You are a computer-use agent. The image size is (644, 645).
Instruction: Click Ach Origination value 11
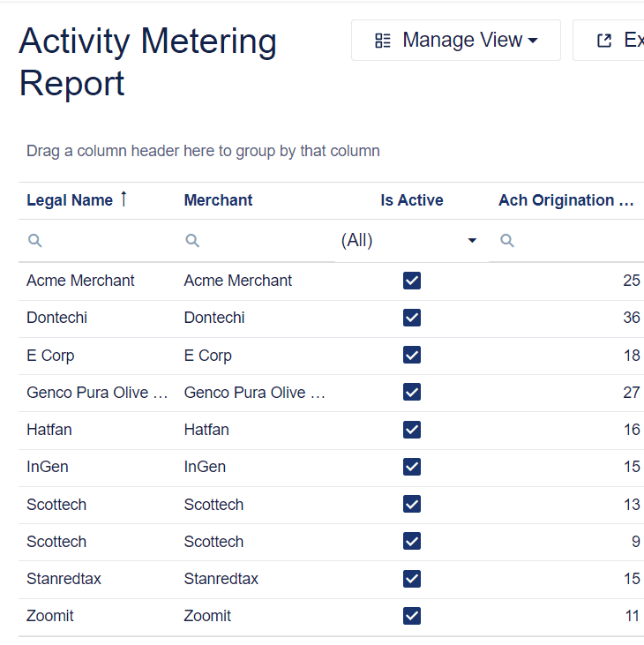[x=633, y=616]
